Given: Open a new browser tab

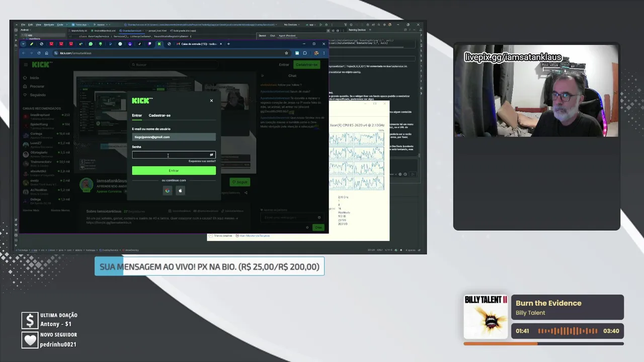Looking at the screenshot, I should click(x=228, y=44).
